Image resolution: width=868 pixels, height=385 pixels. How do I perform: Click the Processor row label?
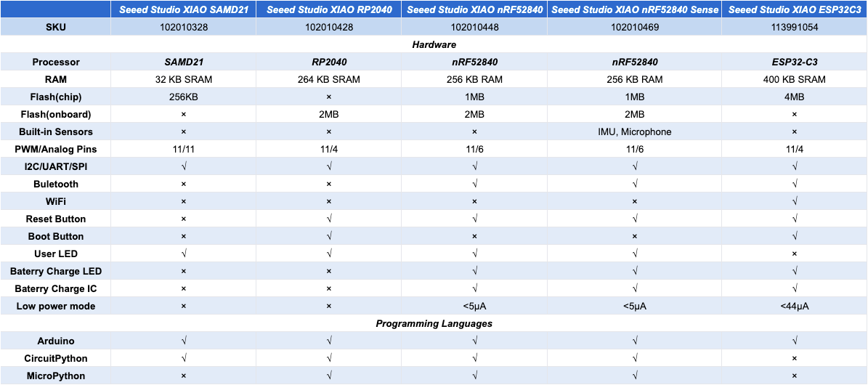(56, 62)
